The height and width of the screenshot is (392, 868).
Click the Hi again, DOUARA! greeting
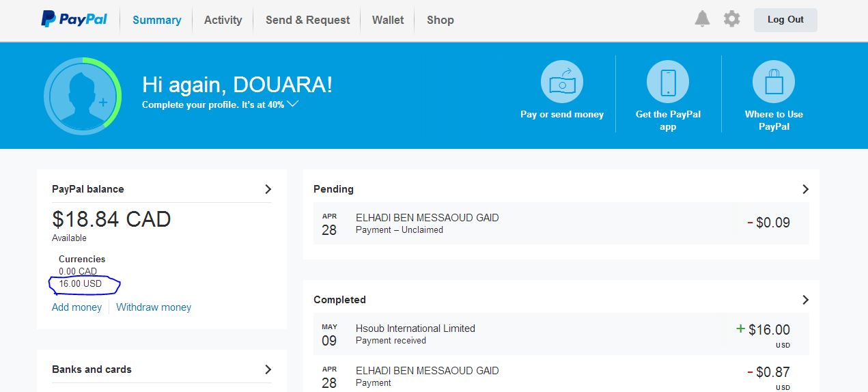[237, 85]
